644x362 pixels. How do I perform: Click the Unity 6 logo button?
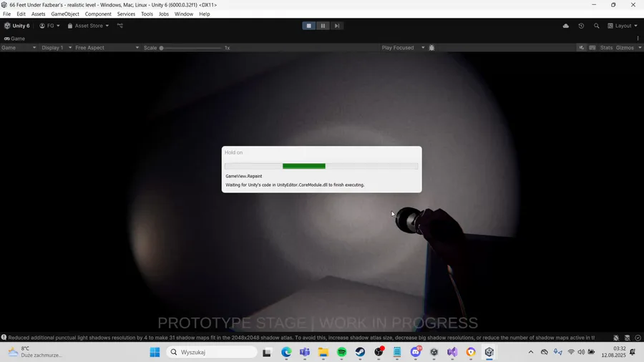[17, 26]
